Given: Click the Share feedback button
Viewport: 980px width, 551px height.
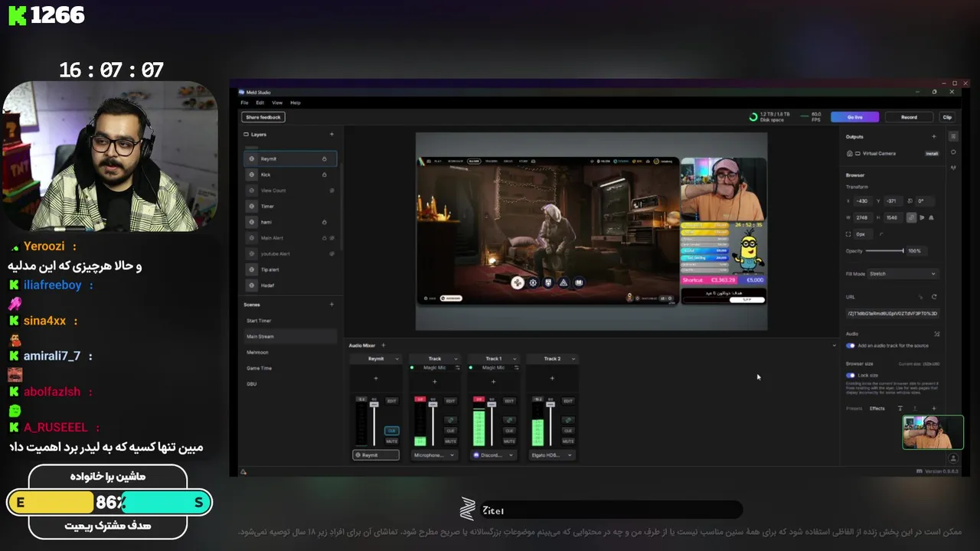Looking at the screenshot, I should 263,117.
